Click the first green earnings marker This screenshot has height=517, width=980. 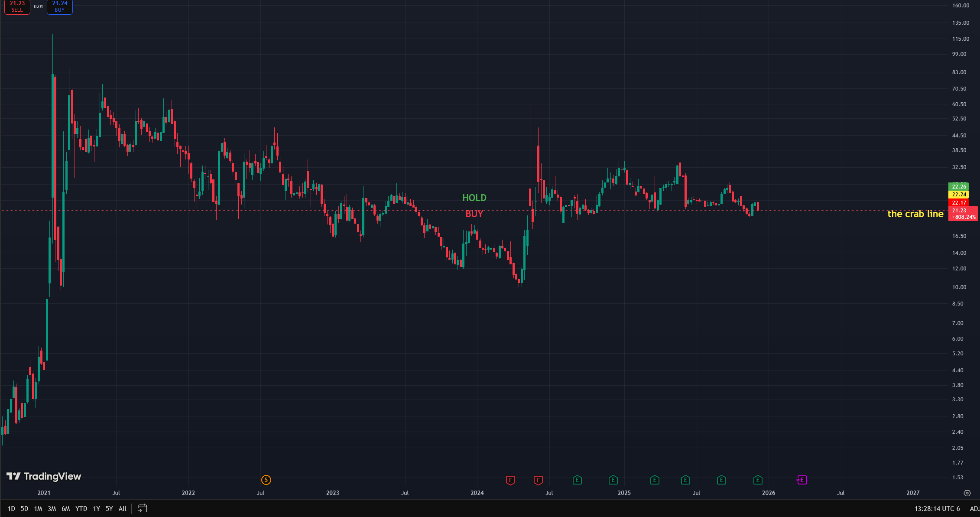(577, 480)
